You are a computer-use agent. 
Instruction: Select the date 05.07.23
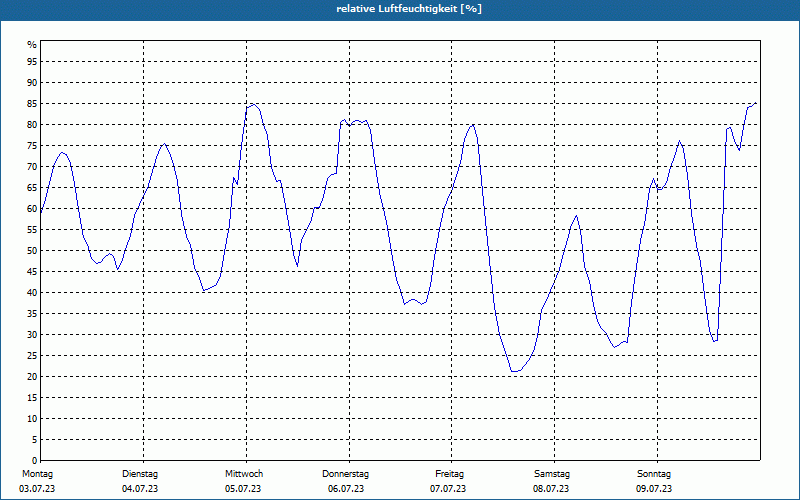coord(243,489)
